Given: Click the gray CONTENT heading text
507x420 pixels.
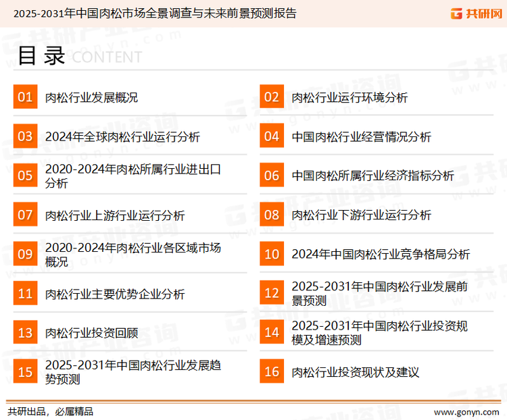Looking at the screenshot, I should (107, 57).
